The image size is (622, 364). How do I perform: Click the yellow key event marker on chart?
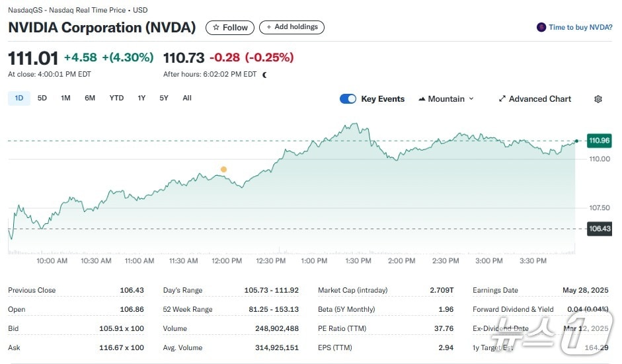click(x=223, y=169)
